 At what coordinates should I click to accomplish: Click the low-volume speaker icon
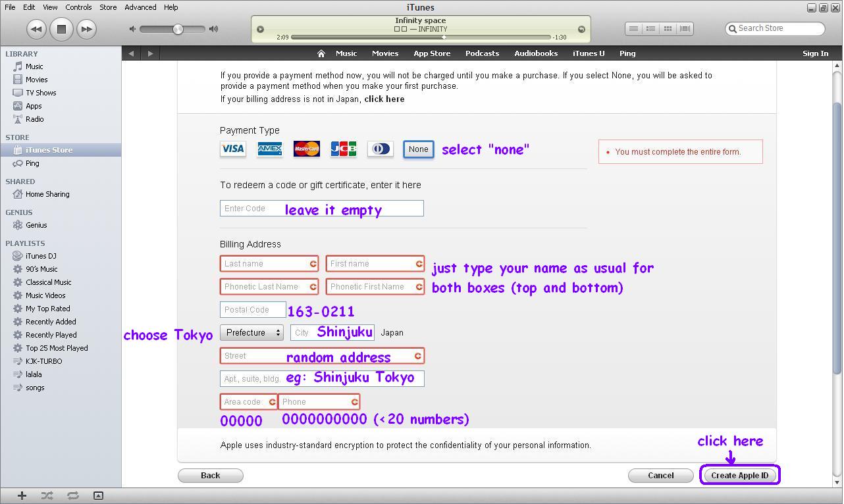[x=133, y=29]
